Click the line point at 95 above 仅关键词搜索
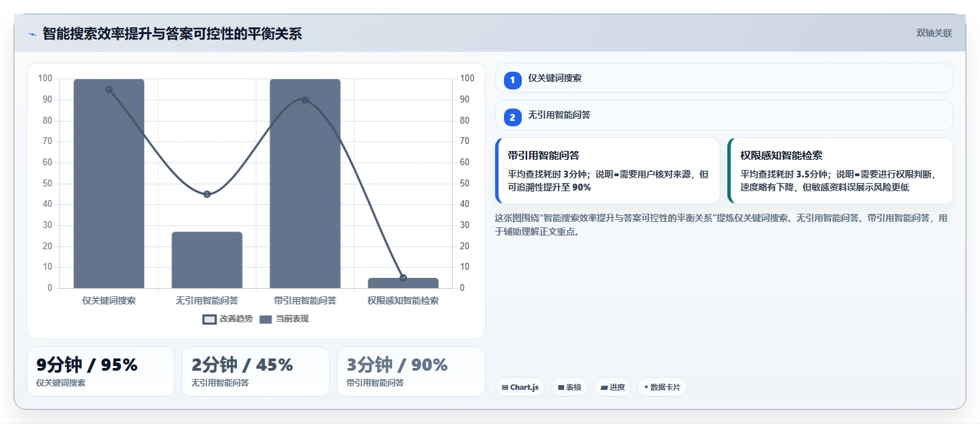980x424 pixels. (x=109, y=89)
